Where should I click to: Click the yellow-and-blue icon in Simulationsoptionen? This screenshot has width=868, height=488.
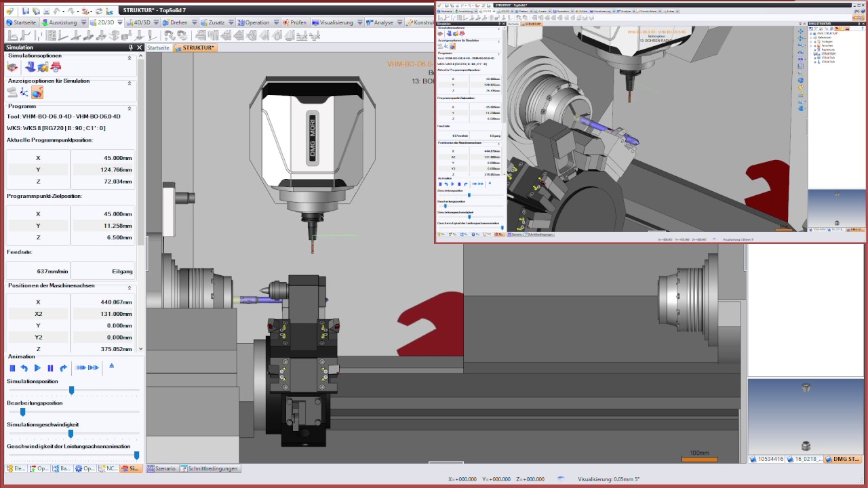tap(43, 67)
